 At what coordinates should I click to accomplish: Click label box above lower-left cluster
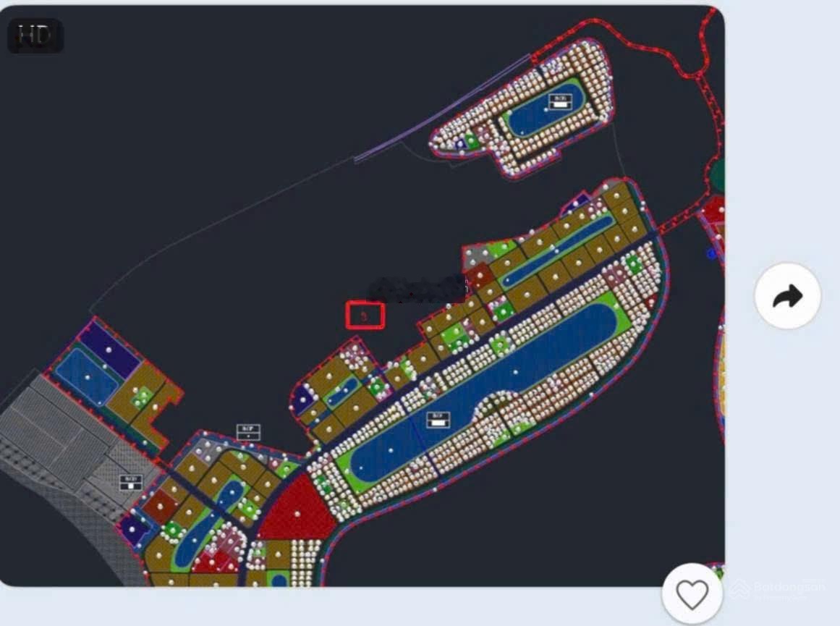pyautogui.click(x=248, y=432)
